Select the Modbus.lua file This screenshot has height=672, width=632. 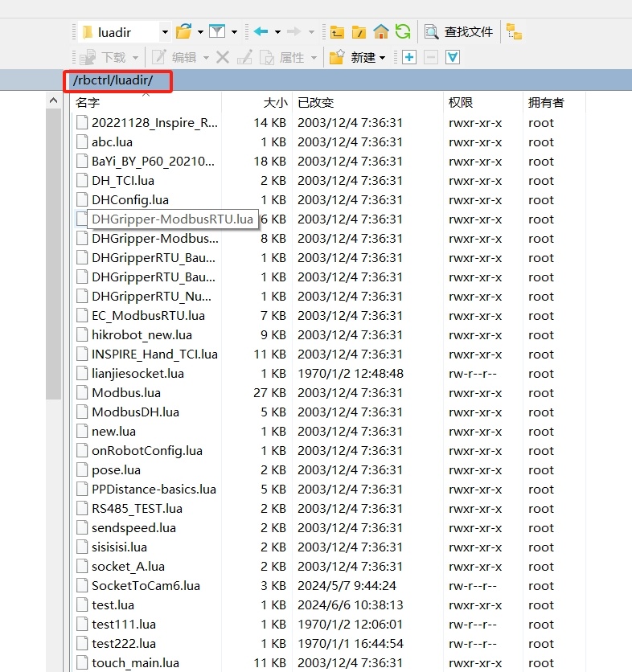(125, 392)
